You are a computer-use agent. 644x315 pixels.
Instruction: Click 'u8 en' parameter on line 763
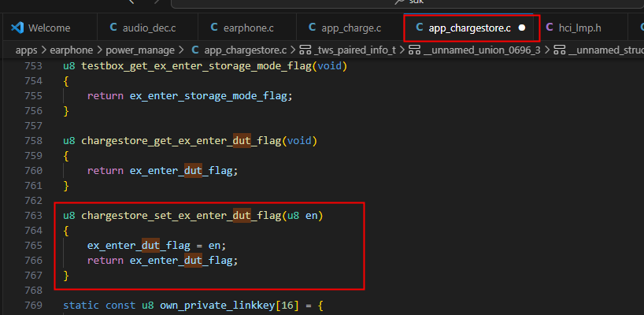302,216
